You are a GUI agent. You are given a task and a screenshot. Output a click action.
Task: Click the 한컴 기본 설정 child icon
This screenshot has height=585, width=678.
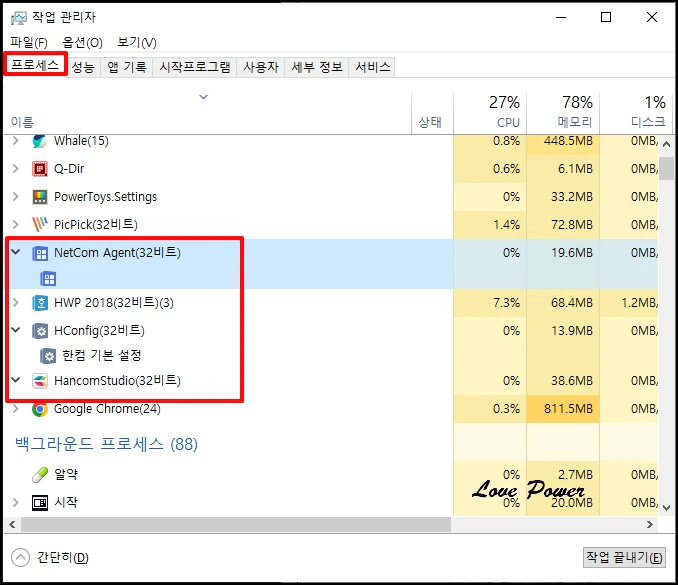pyautogui.click(x=48, y=356)
